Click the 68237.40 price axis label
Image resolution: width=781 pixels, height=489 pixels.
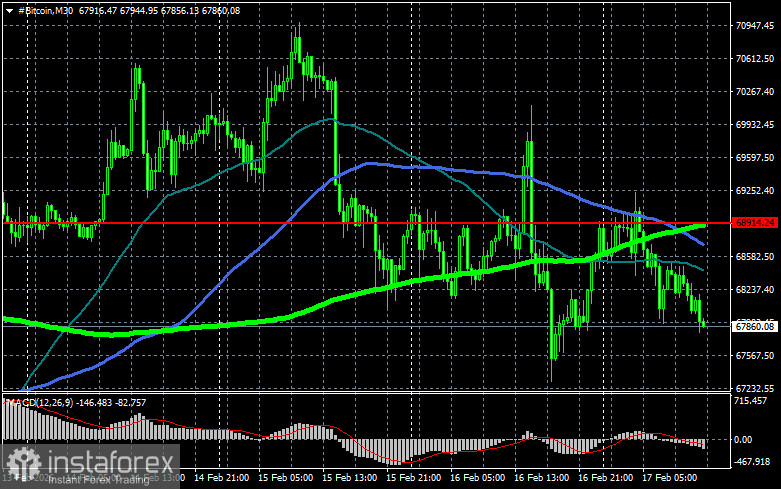point(755,289)
